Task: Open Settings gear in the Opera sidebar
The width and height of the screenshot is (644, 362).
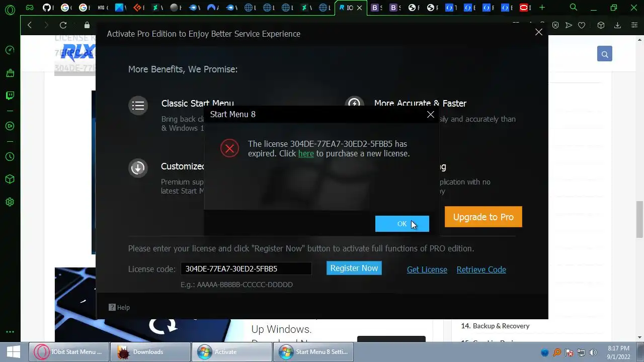Action: 10,202
